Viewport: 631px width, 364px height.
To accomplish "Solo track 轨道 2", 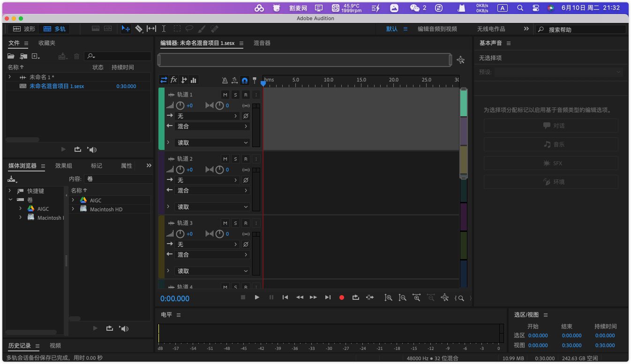I will [x=235, y=159].
